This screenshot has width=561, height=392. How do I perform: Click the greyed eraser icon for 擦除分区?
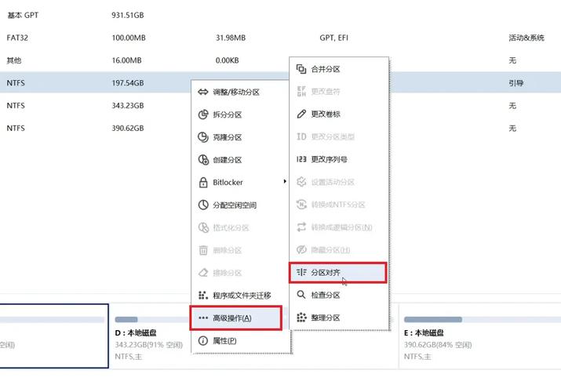(203, 273)
